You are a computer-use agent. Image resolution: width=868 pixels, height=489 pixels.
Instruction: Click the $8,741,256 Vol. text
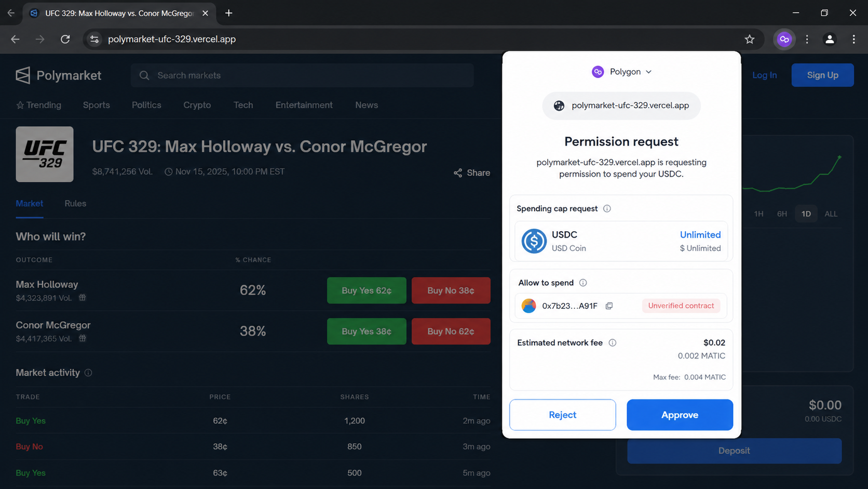tap(123, 172)
